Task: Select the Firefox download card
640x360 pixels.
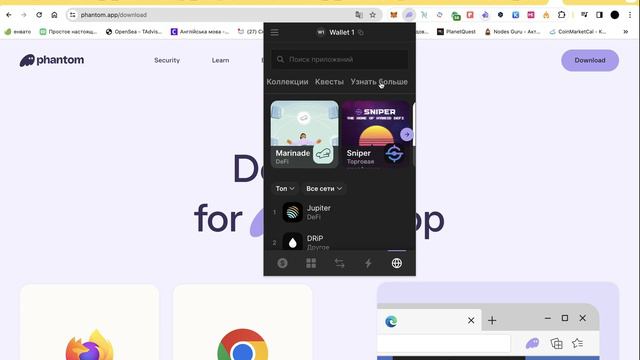Action: pos(89,322)
